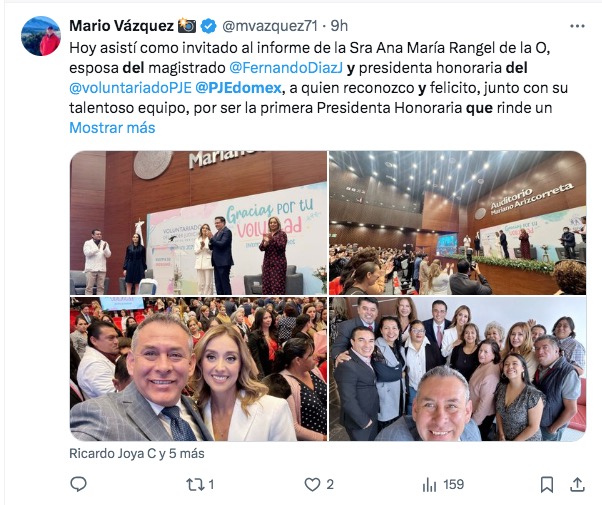Viewport: 602px width, 505px height.
Task: Like the tweet with the heart icon
Action: pyautogui.click(x=312, y=484)
